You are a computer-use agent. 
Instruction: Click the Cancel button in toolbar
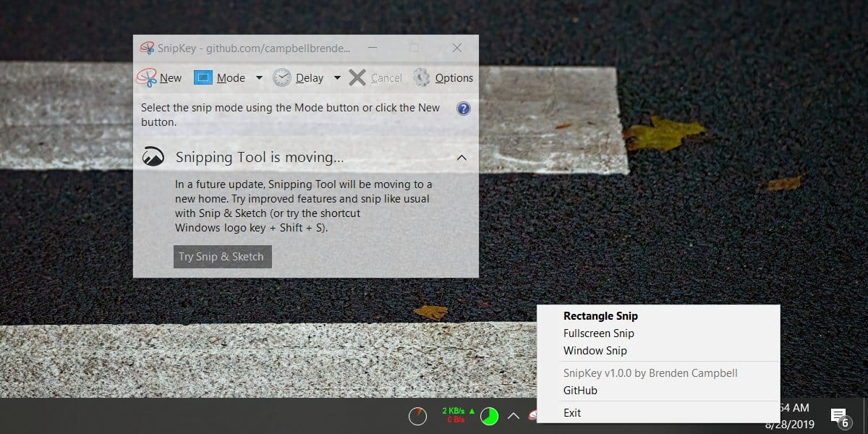pos(375,78)
